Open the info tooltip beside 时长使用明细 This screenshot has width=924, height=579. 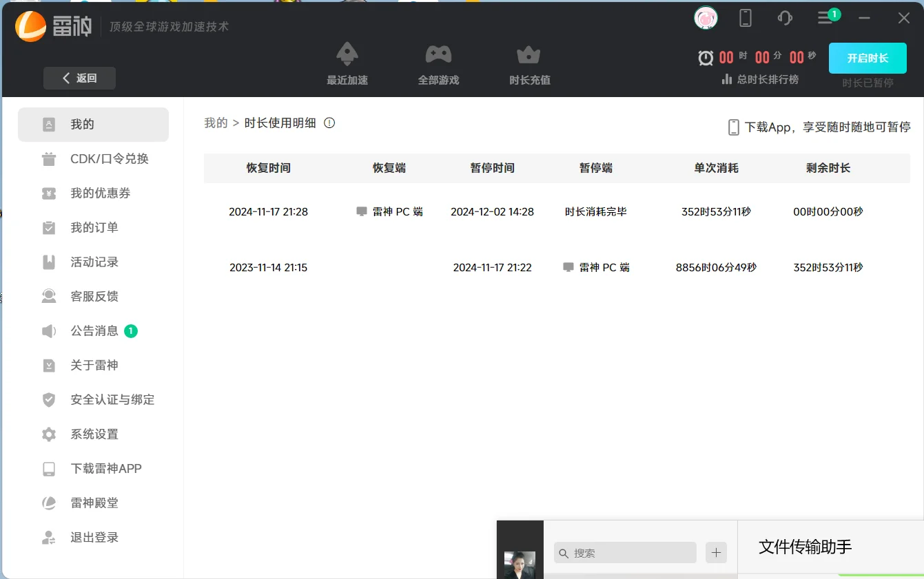click(x=329, y=123)
